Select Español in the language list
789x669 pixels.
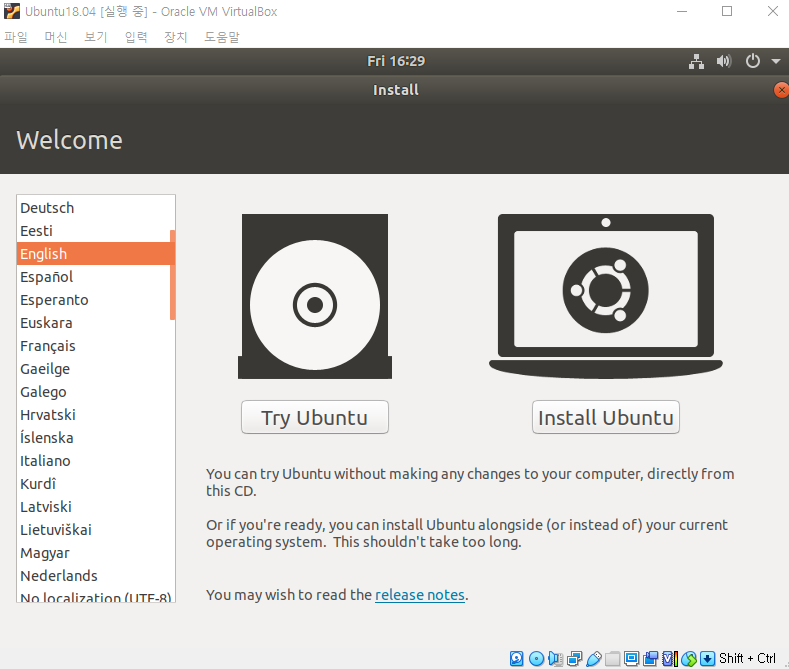click(94, 277)
